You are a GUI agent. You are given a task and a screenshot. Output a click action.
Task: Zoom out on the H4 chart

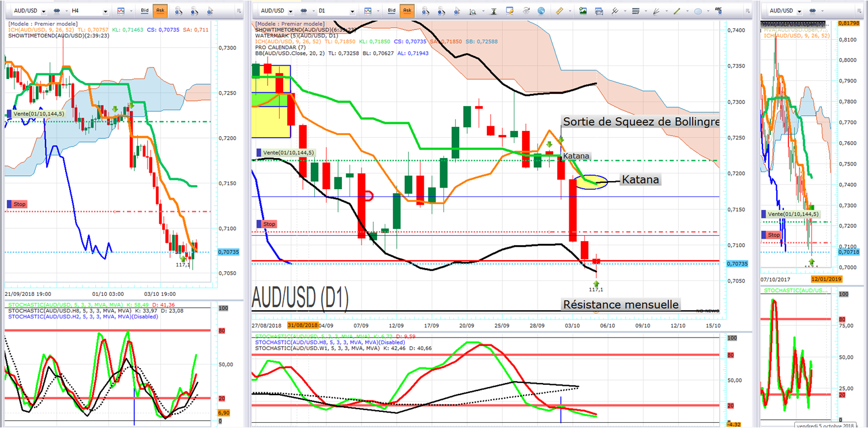pyautogui.click(x=195, y=11)
